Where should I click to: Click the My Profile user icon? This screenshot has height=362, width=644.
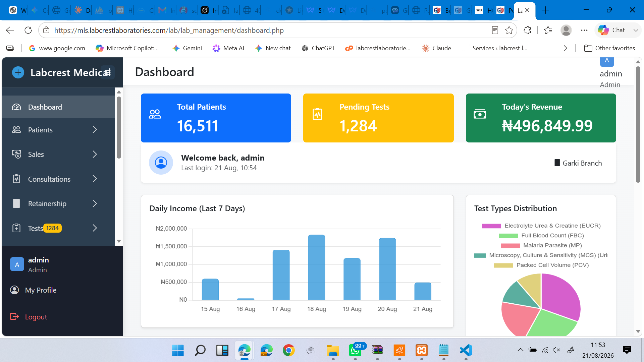14,290
